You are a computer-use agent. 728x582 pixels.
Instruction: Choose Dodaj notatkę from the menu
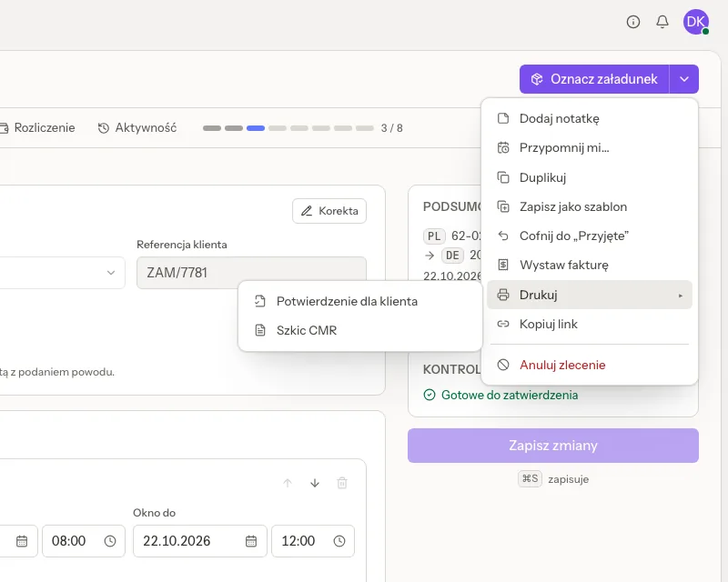[x=589, y=118]
